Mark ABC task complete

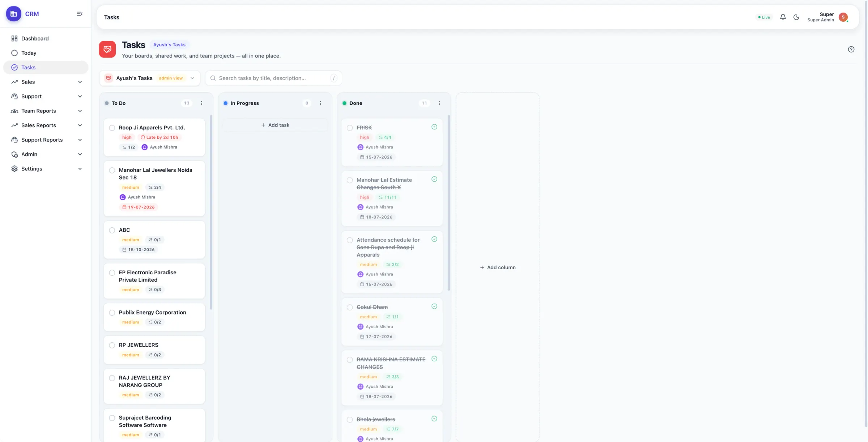(112, 230)
